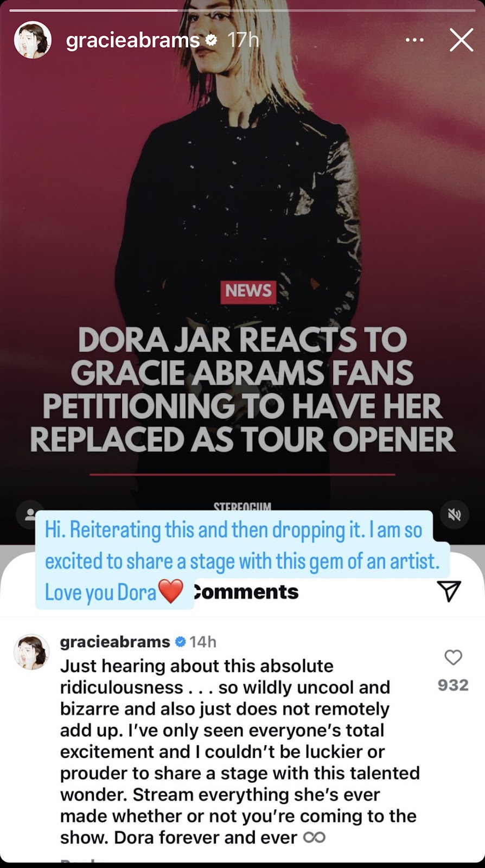Like the comment with the heart icon
485x868 pixels.
pyautogui.click(x=454, y=658)
